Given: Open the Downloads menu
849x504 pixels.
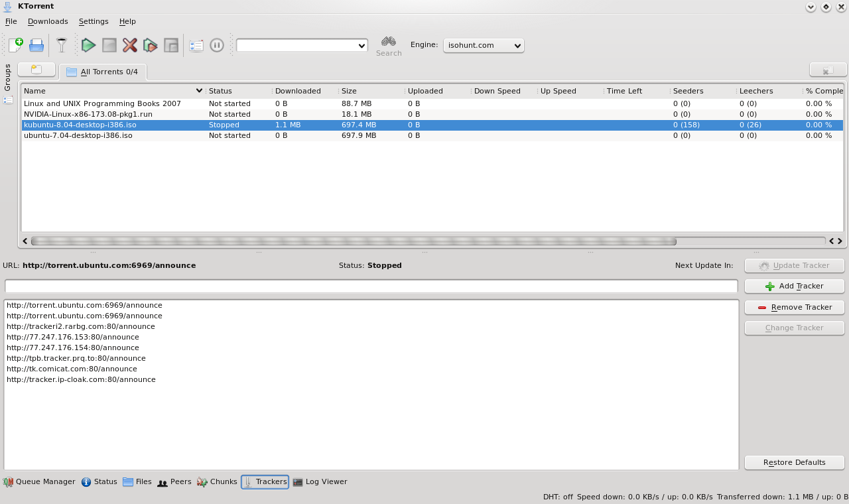Looking at the screenshot, I should (48, 21).
